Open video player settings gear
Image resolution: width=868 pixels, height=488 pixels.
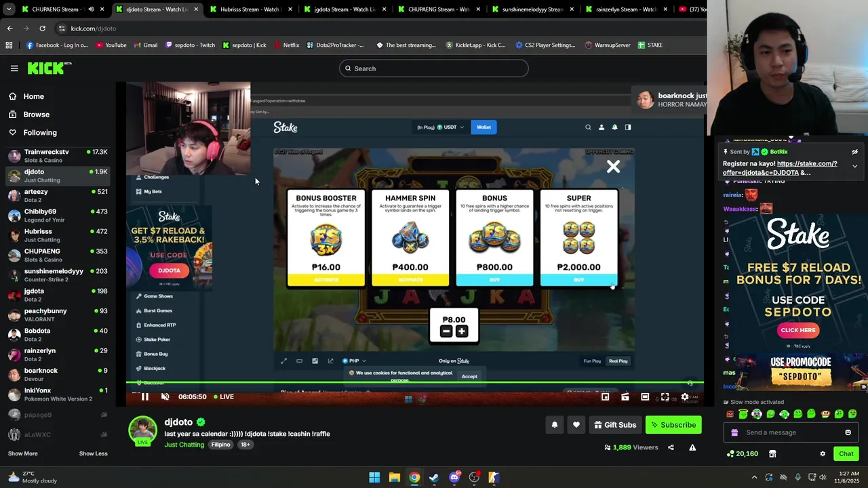[x=685, y=397]
